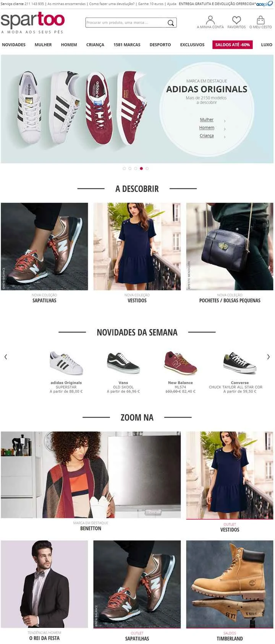Click the search magnifier icon

pyautogui.click(x=171, y=23)
